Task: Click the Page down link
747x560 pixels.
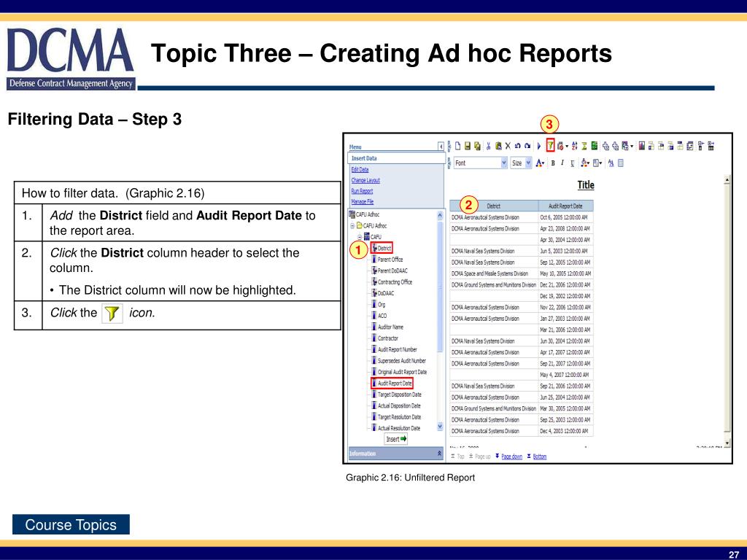Action: tap(511, 456)
